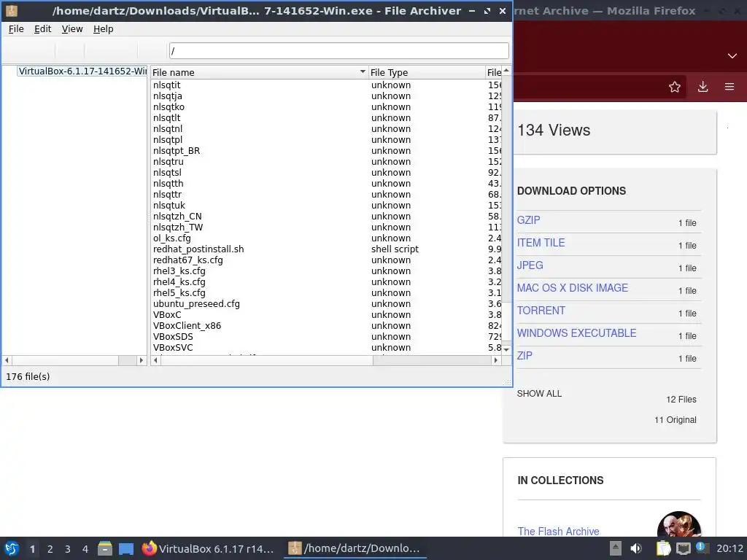Select the VBoxC file row
Image resolution: width=747 pixels, height=560 pixels.
point(326,315)
